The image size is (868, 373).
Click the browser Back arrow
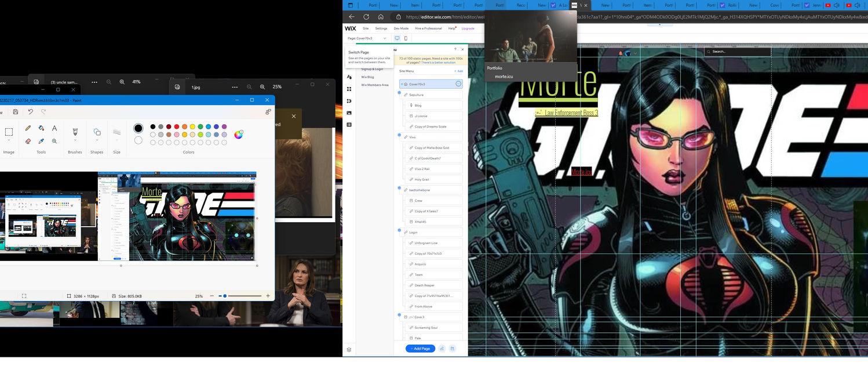point(351,17)
